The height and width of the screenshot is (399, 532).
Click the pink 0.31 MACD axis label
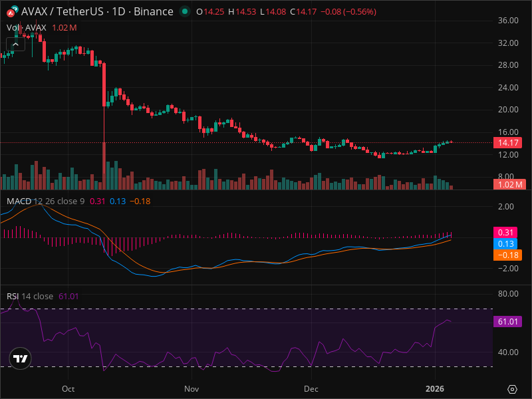(505, 232)
